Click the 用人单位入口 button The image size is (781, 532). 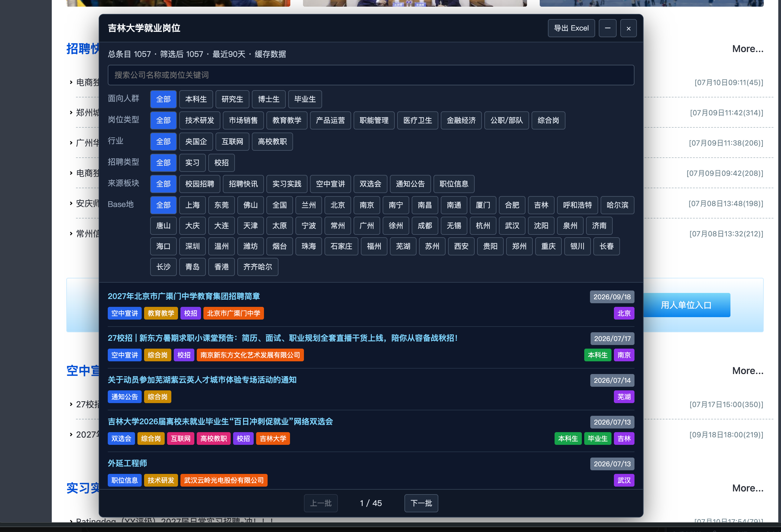tap(686, 305)
